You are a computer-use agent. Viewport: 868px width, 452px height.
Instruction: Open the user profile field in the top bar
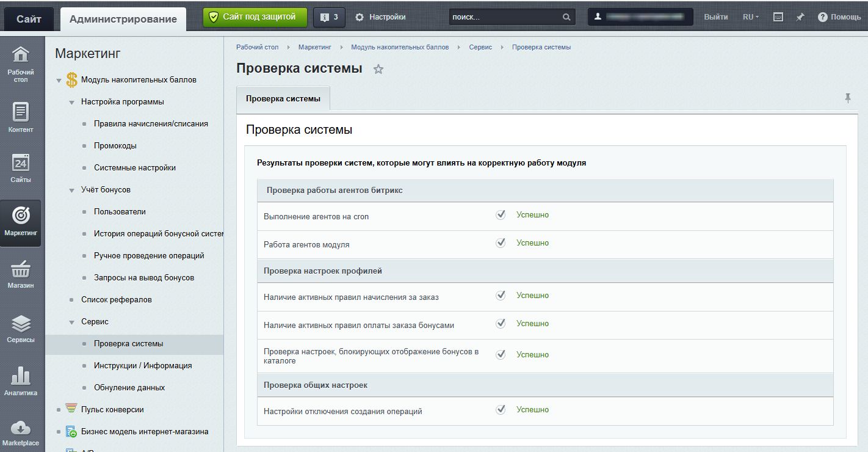[x=640, y=17]
